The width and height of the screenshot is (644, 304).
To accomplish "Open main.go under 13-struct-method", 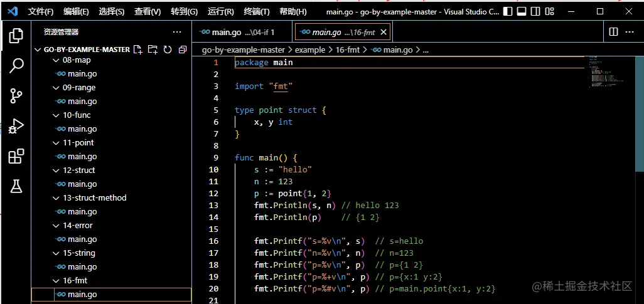I will 111,212.
